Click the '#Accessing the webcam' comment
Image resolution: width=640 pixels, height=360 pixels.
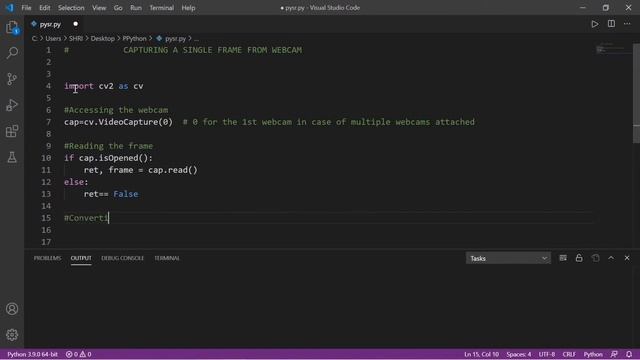[116, 110]
